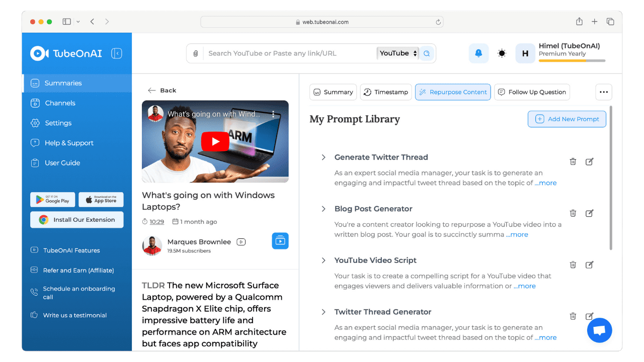Delete the Twitter Thread Generator prompt
Viewport: 644px width, 362px height.
pos(573,316)
